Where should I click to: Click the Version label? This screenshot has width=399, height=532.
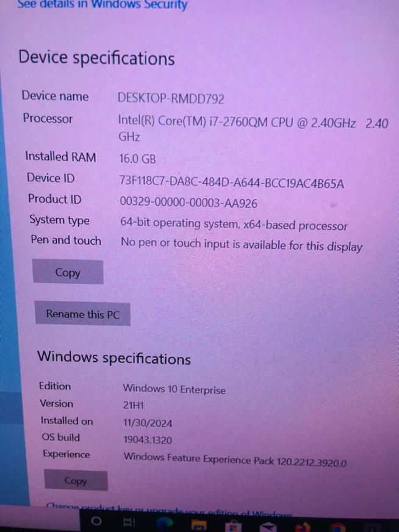(x=56, y=403)
